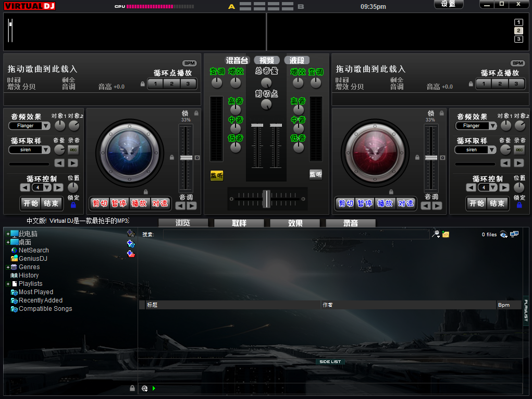Open the 视频 mixer tab

(267, 61)
